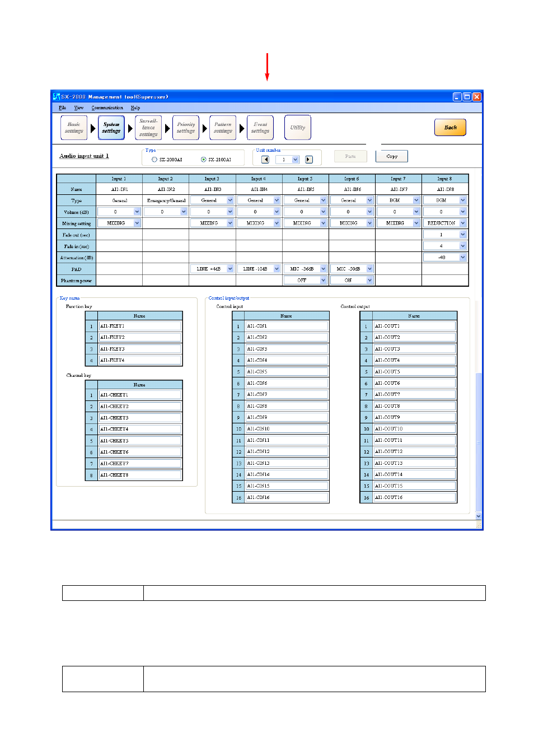Select SX-2000AI type radio button
This screenshot has width=534, height=756.
[154, 160]
